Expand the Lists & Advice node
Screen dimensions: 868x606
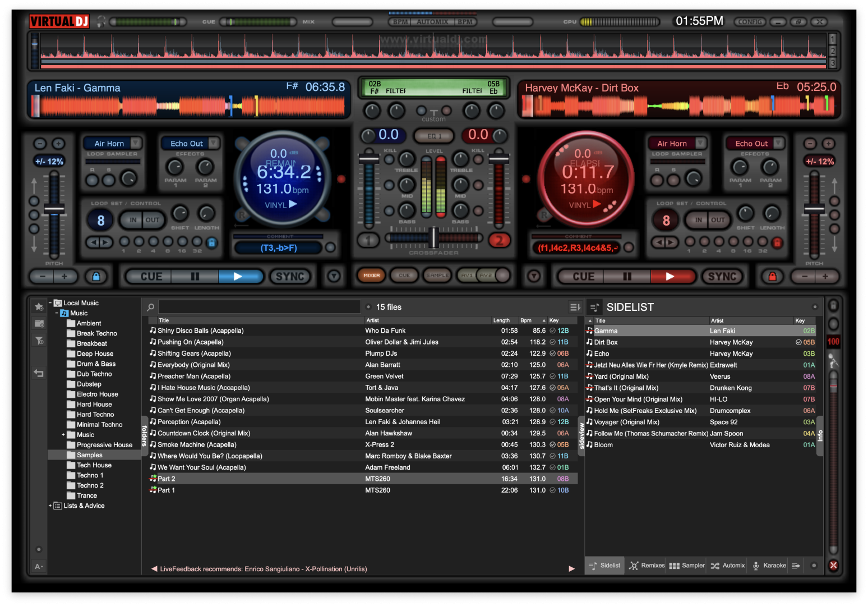point(50,506)
